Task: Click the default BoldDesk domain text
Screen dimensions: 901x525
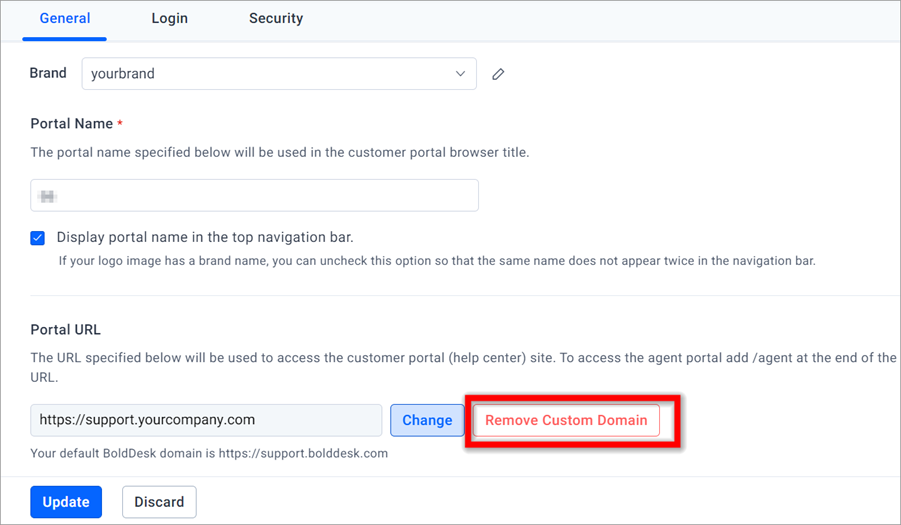Action: [x=209, y=453]
